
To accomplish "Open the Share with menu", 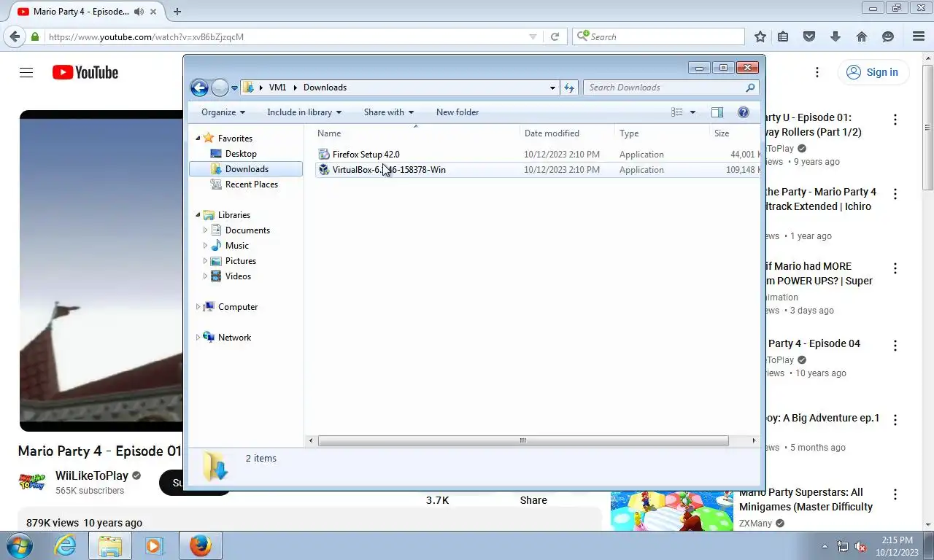I will (388, 112).
